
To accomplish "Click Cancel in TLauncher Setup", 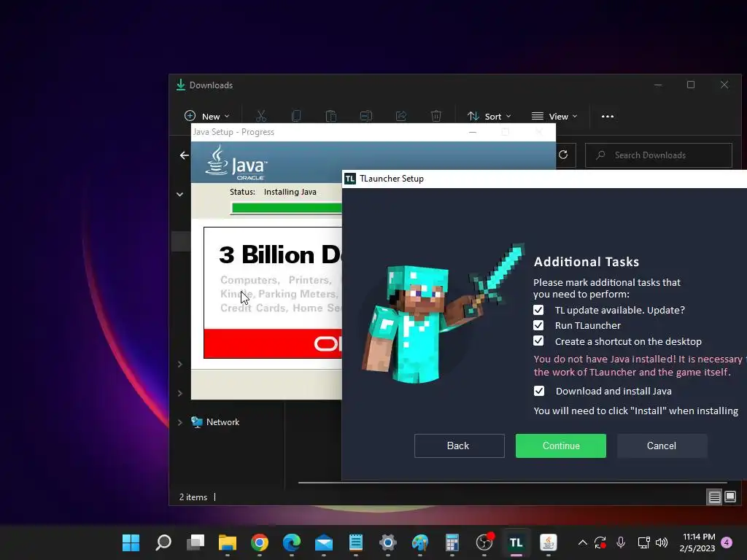I will 662,446.
